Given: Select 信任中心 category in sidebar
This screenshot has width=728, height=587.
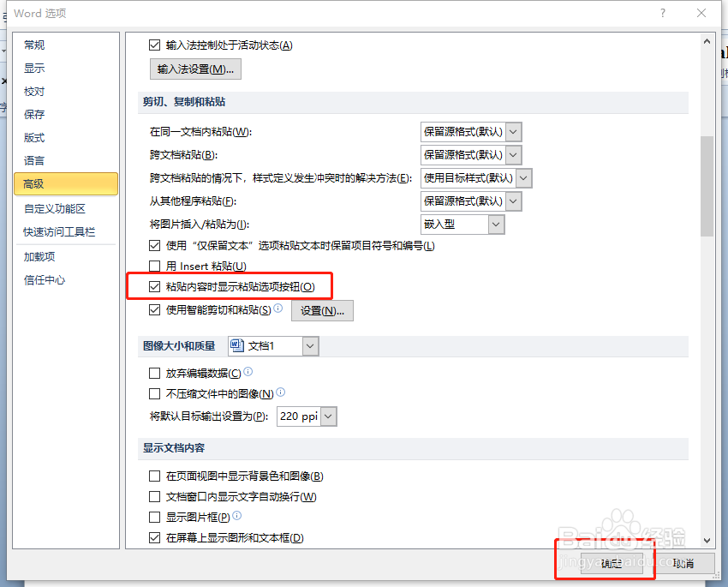Looking at the screenshot, I should coord(66,280).
